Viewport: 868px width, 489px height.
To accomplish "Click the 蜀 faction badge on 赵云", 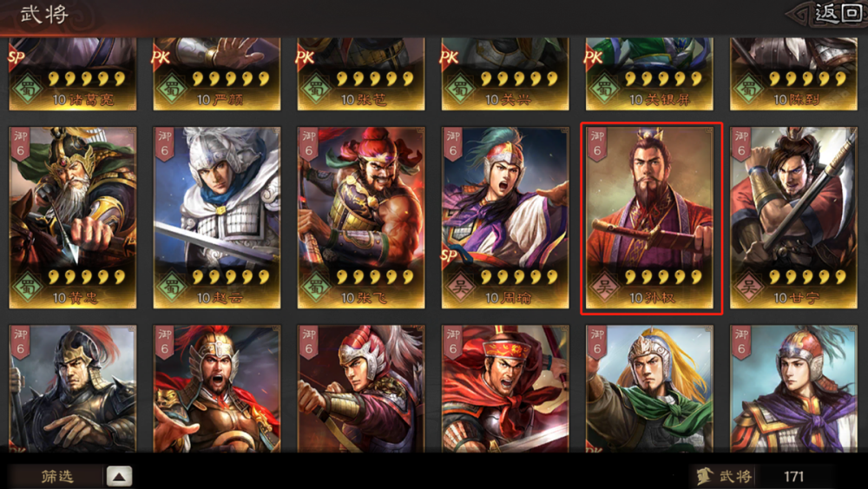I will pos(172,287).
